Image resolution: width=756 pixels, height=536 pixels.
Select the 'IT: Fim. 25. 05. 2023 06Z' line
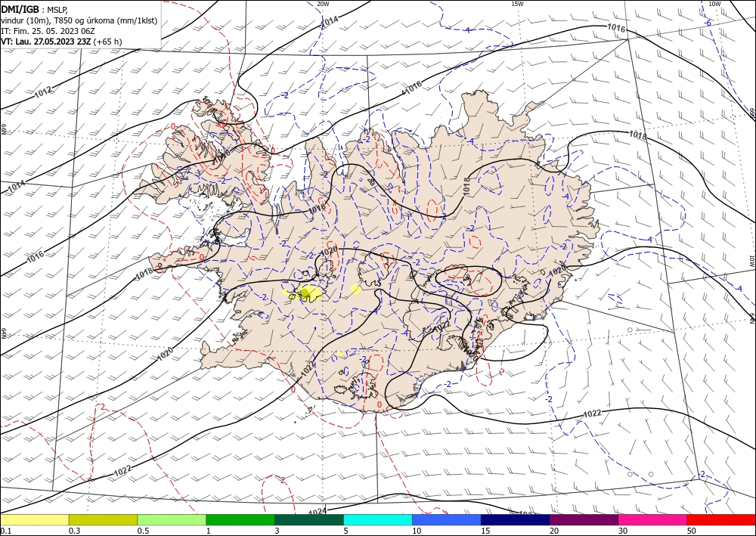pyautogui.click(x=48, y=31)
